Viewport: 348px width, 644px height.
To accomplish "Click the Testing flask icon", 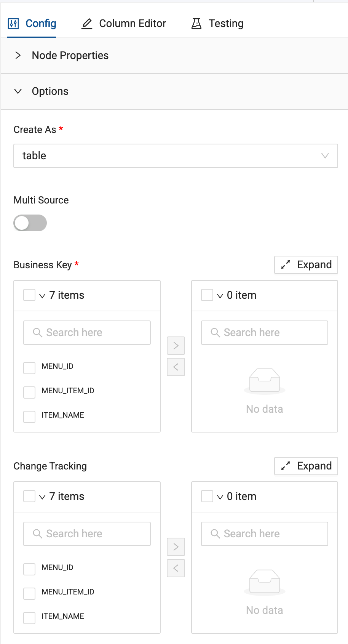I will (196, 24).
